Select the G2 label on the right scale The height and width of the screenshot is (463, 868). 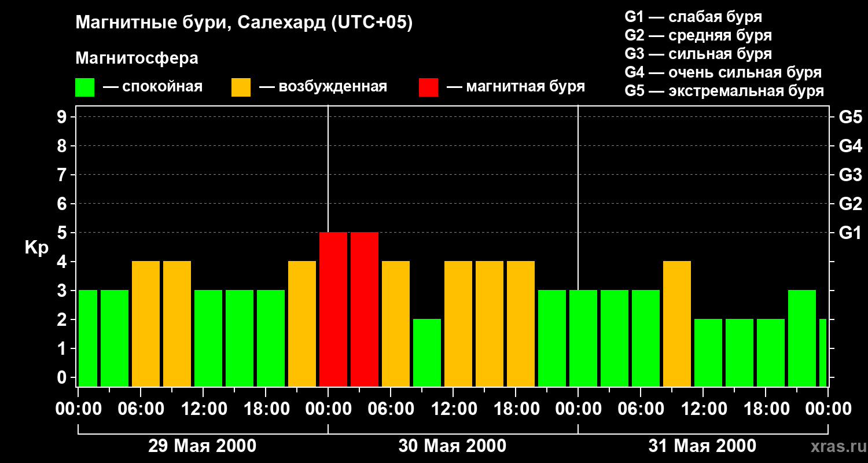[850, 204]
